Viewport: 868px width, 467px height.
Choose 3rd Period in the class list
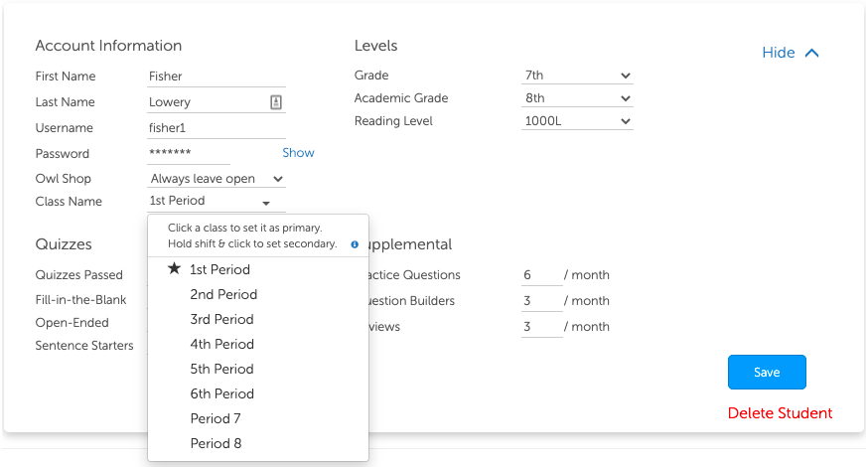(221, 319)
